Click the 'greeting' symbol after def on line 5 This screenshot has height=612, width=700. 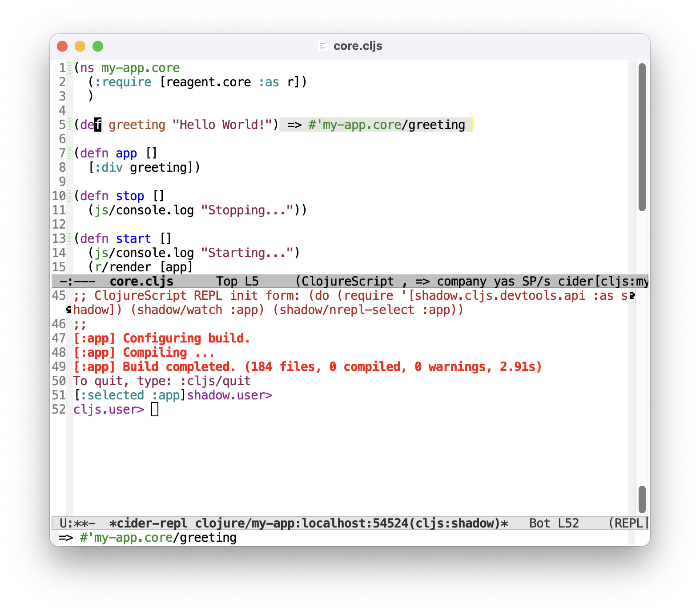(137, 125)
